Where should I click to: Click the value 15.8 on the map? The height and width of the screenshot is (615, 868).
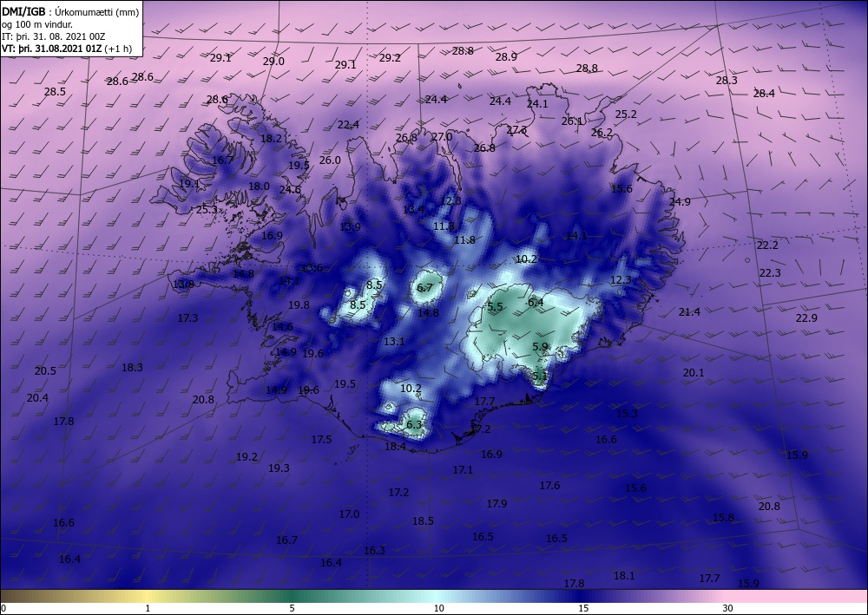point(723,518)
